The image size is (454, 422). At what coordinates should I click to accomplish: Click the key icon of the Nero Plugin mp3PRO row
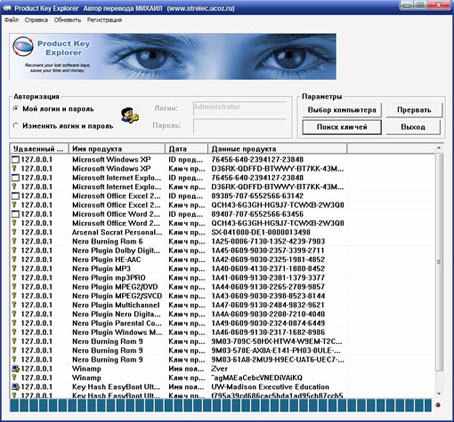point(14,278)
